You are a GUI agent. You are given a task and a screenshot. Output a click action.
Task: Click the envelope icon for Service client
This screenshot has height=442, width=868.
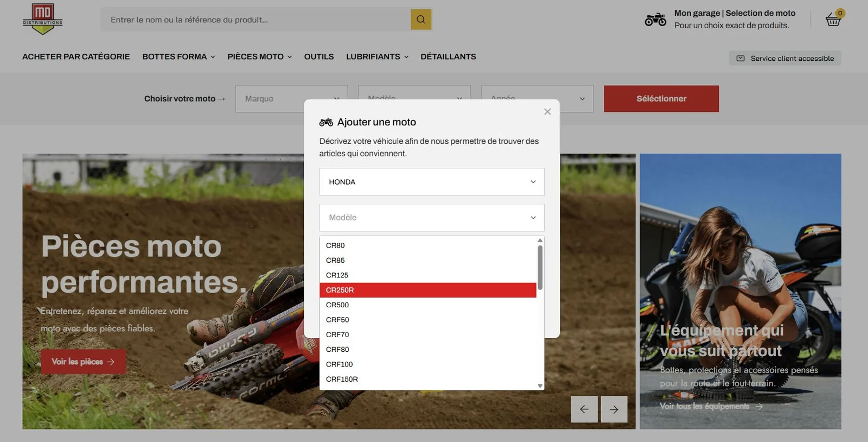(x=741, y=58)
